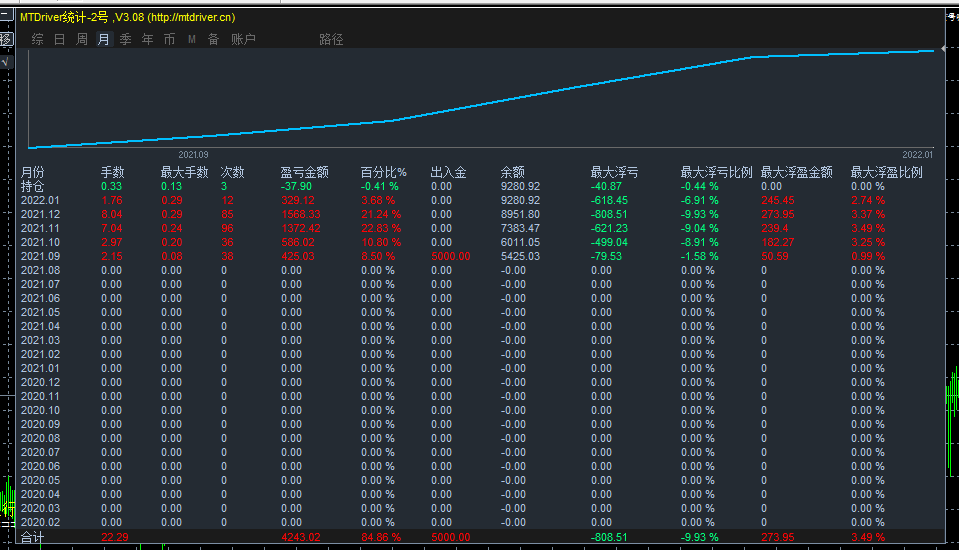Click the 出入金 column header
This screenshot has width=959, height=550.
point(448,173)
